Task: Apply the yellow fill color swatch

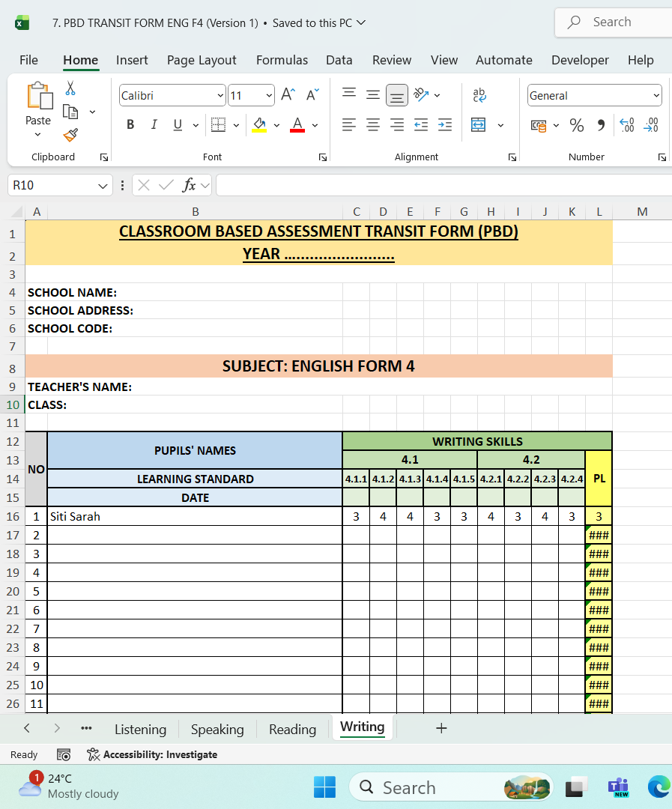Action: [259, 125]
